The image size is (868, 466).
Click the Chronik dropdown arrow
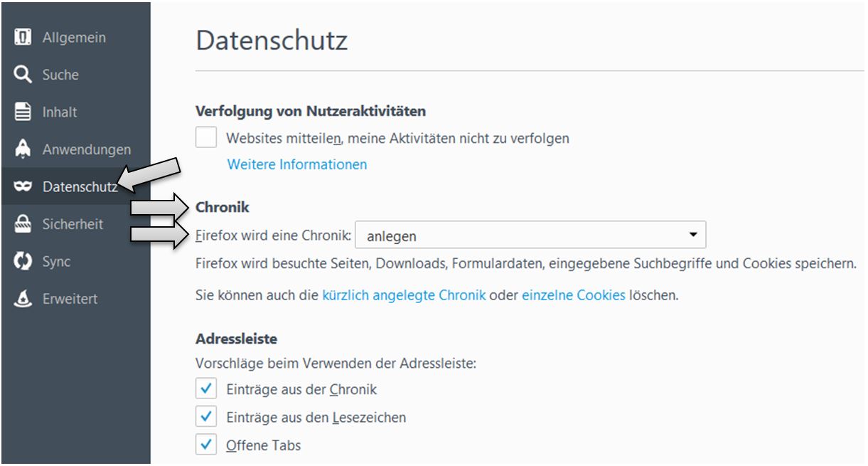(692, 235)
